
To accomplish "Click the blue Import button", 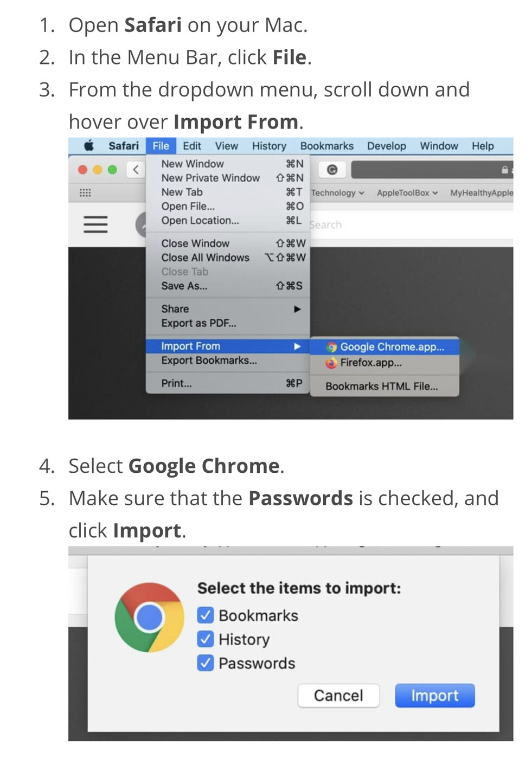I will (435, 696).
